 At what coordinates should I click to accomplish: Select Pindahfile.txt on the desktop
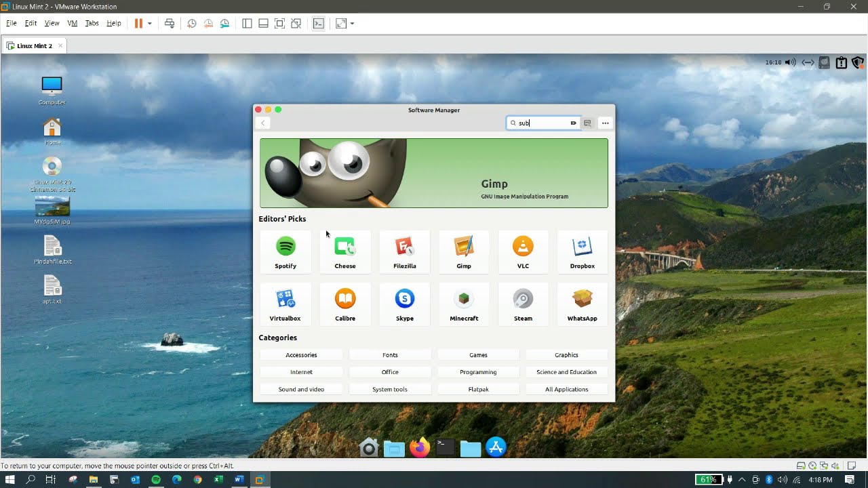[x=53, y=250]
